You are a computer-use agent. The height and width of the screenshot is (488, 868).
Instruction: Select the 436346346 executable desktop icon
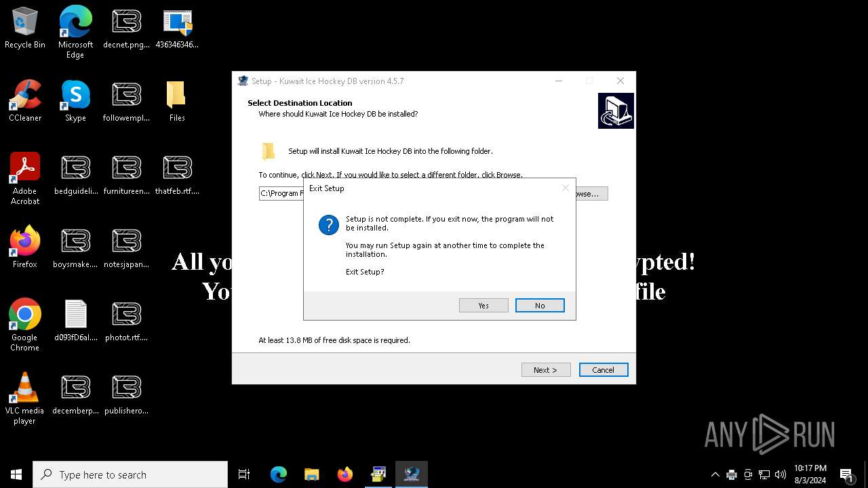[177, 28]
